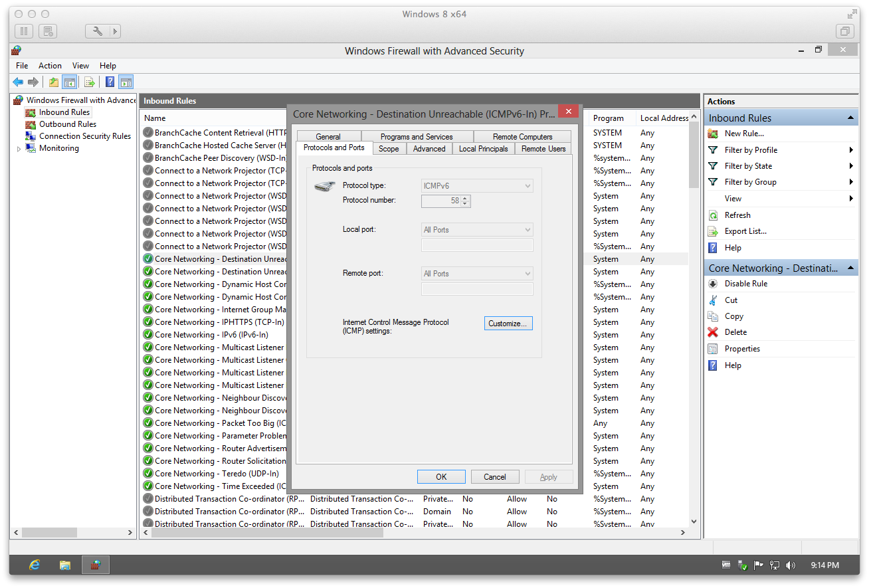Collapse the Core Networking actions section
Image resolution: width=869 pixels, height=588 pixels.
pyautogui.click(x=850, y=268)
